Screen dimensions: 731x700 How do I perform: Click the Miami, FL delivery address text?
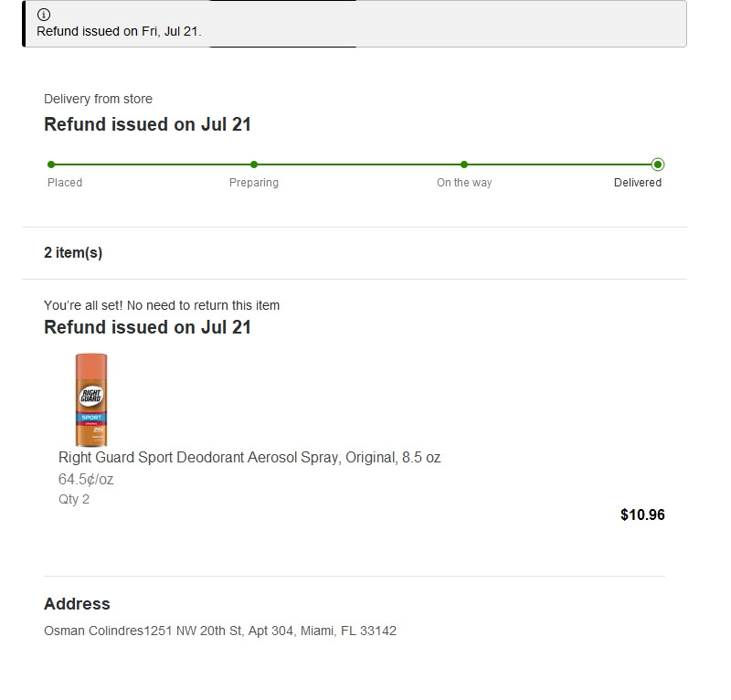[x=220, y=631]
